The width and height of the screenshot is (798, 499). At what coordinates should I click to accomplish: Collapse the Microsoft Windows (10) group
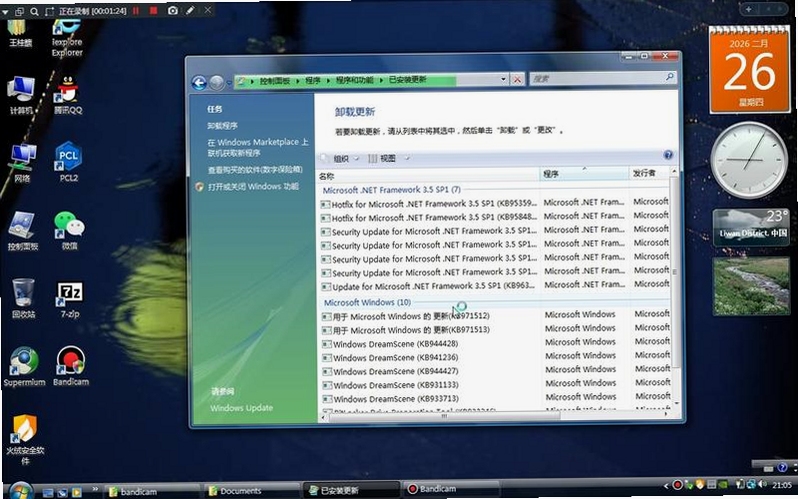367,302
